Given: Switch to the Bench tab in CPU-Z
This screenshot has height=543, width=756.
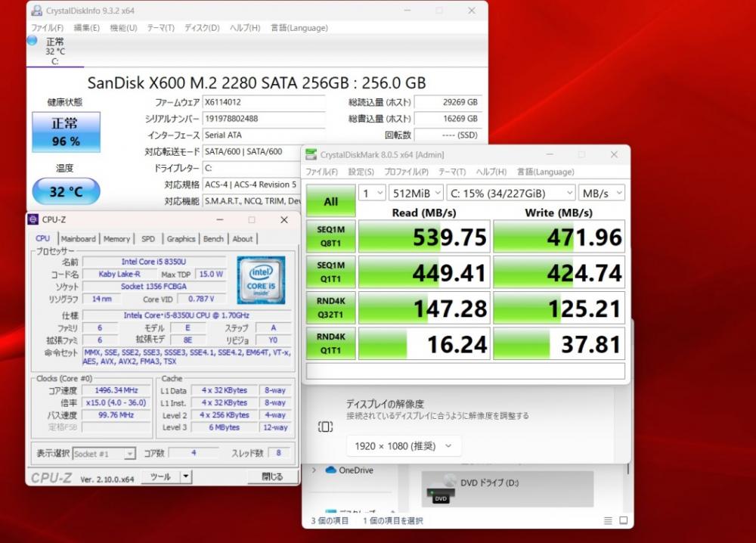Looking at the screenshot, I should 213,239.
